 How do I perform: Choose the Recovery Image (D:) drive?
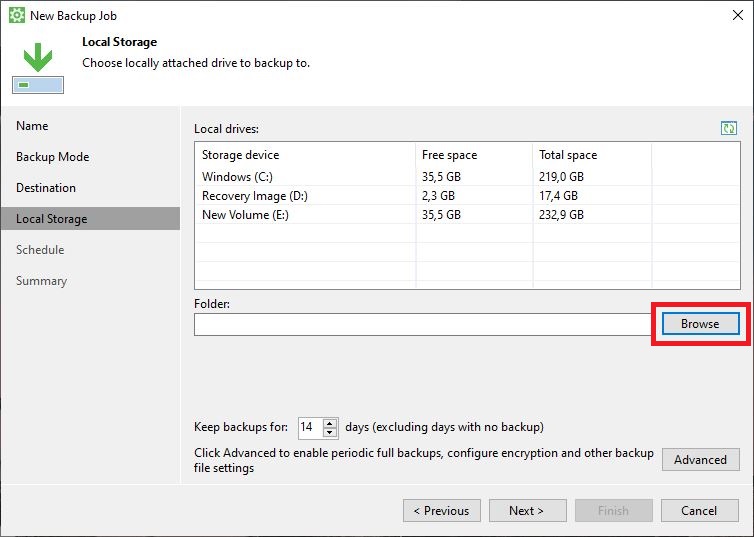click(x=467, y=196)
